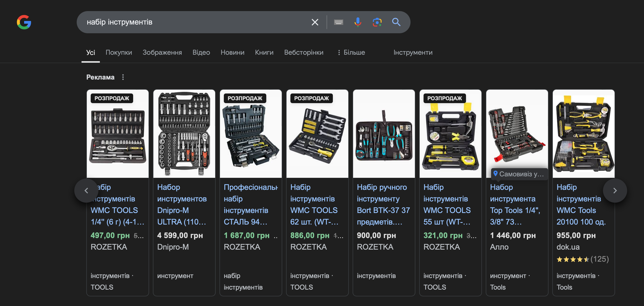Click the dok.ua seller name
Viewport: 644px width, 306px height.
568,247
